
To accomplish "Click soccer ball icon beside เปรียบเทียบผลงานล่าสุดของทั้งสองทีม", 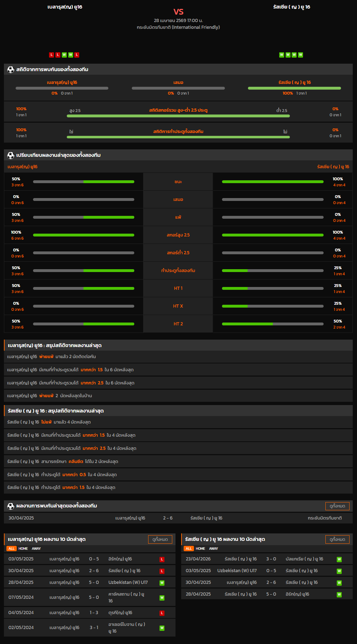I will coord(11,155).
